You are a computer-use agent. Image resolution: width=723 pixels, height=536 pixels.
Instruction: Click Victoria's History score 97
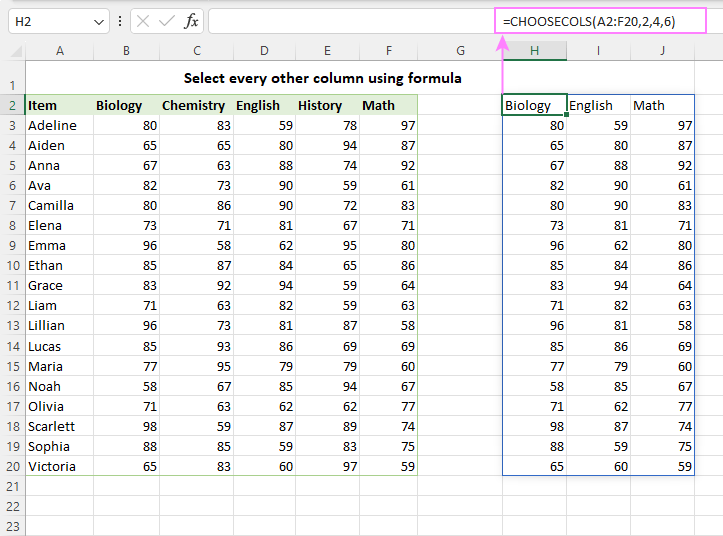click(327, 466)
